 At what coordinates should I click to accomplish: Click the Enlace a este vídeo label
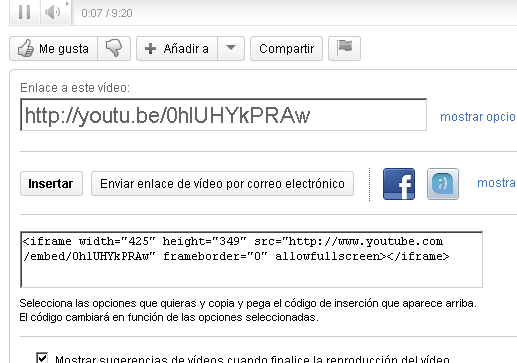click(75, 88)
